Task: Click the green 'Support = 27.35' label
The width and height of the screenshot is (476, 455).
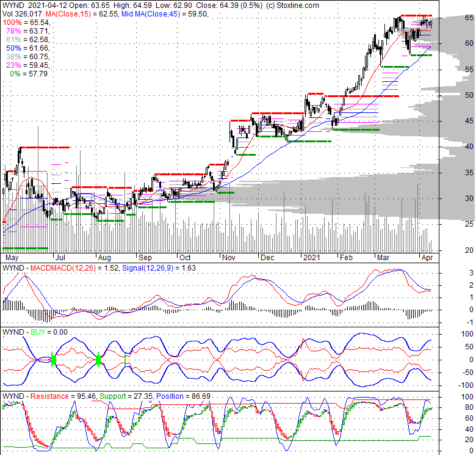Action: 127,396
